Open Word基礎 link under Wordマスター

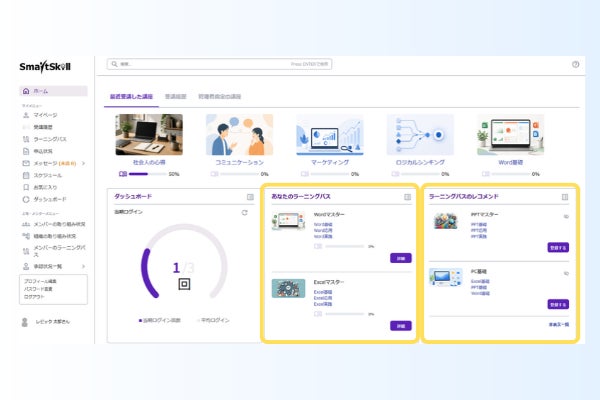click(323, 225)
